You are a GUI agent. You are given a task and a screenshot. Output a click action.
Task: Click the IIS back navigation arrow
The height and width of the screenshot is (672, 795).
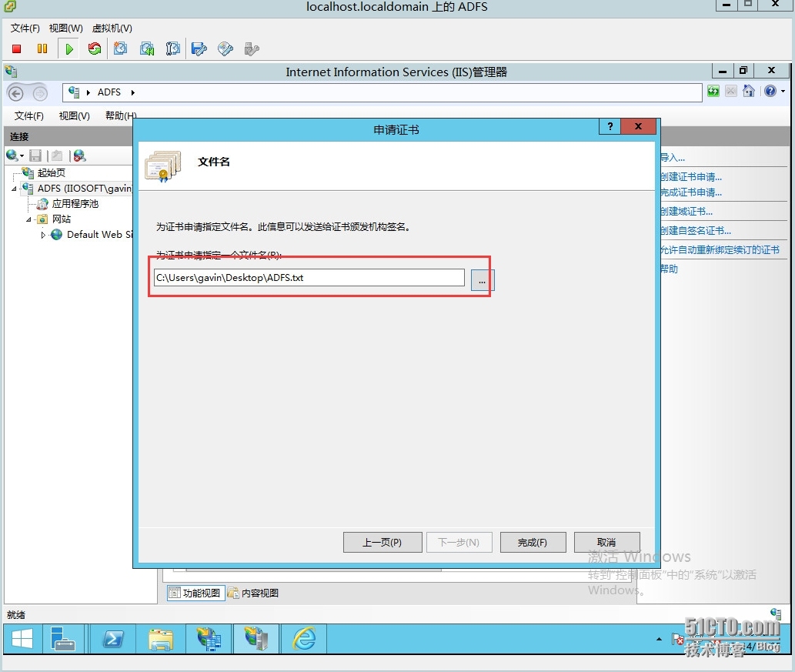tap(15, 93)
